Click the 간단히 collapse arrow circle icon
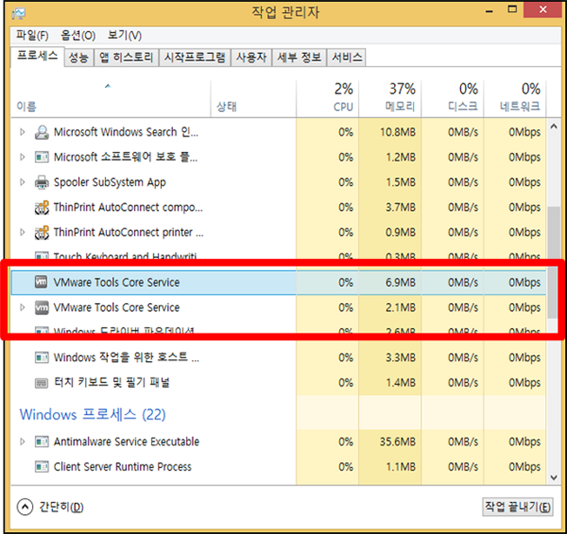Image resolution: width=567 pixels, height=534 pixels. [x=25, y=507]
